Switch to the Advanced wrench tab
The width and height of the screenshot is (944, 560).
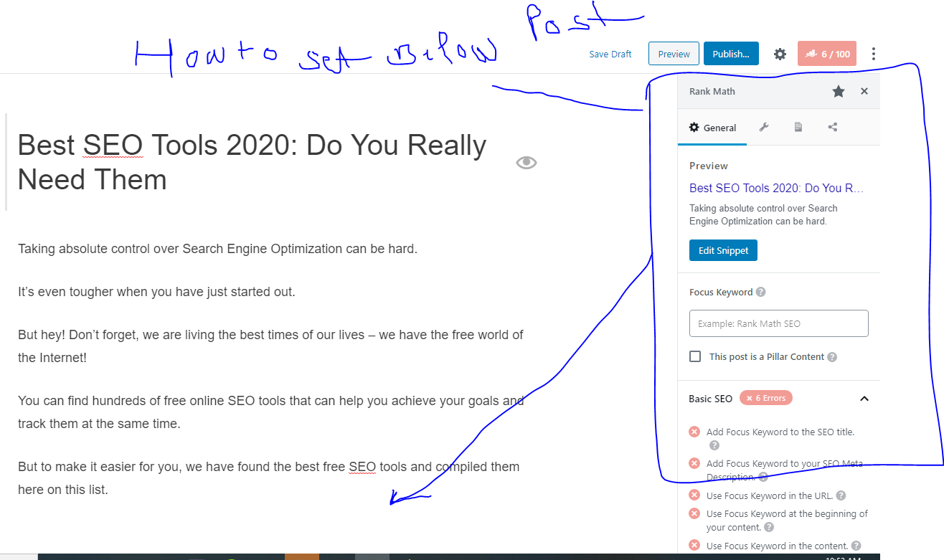(x=764, y=128)
